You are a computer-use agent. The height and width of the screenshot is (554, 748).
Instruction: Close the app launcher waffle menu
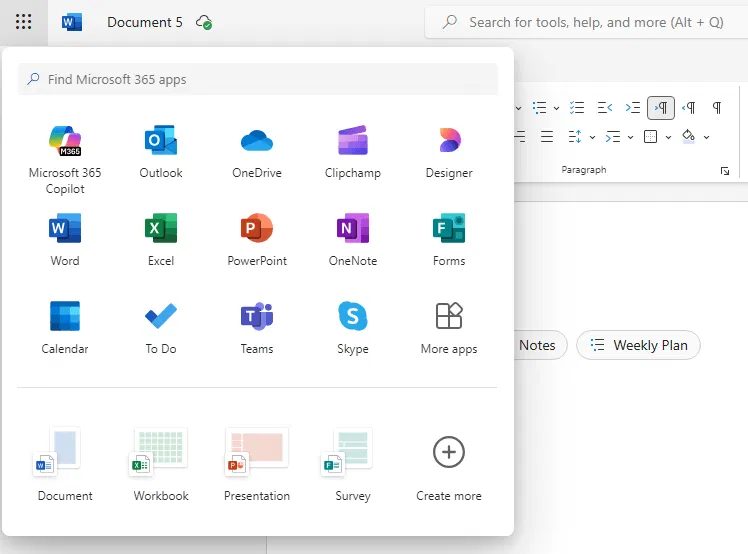coord(23,22)
